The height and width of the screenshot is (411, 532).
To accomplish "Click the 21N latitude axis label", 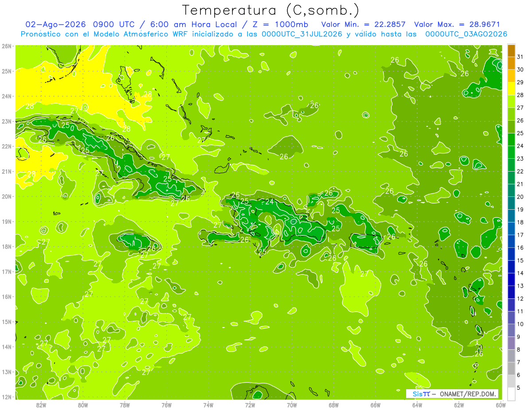I will tap(6, 171).
